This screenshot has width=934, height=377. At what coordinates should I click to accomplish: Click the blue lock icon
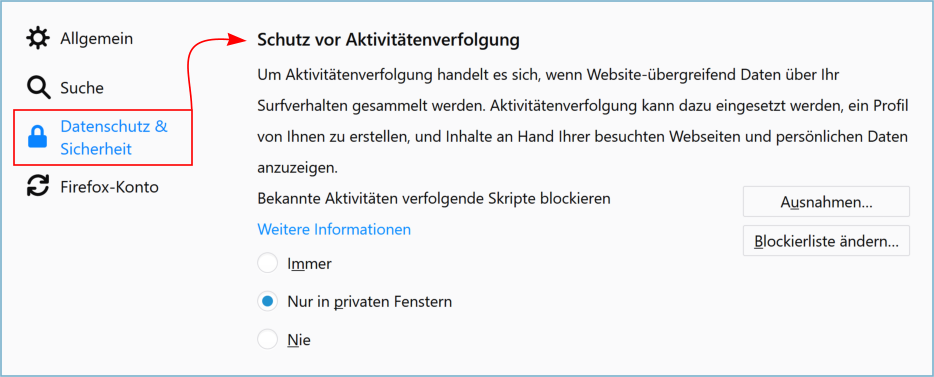pyautogui.click(x=38, y=138)
